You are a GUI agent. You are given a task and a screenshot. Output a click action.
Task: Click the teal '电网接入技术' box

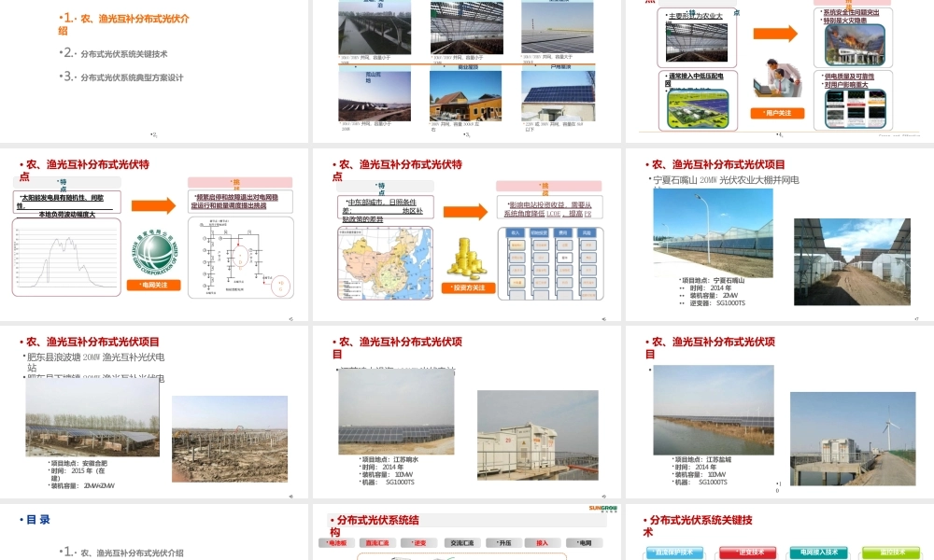click(819, 553)
